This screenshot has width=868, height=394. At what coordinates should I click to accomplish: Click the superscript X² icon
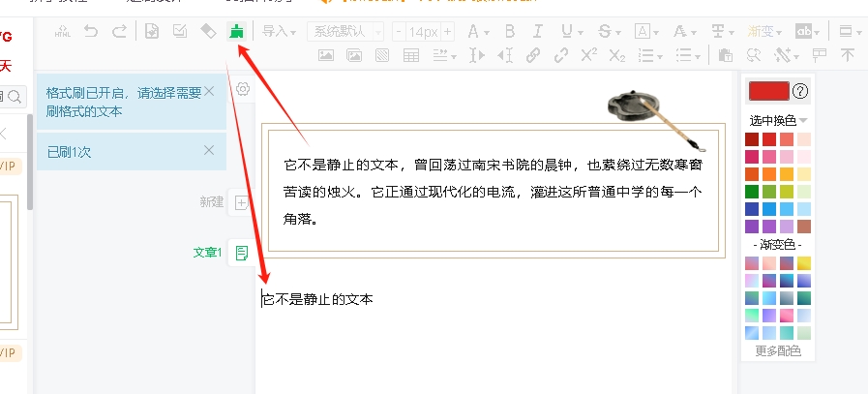pos(588,55)
